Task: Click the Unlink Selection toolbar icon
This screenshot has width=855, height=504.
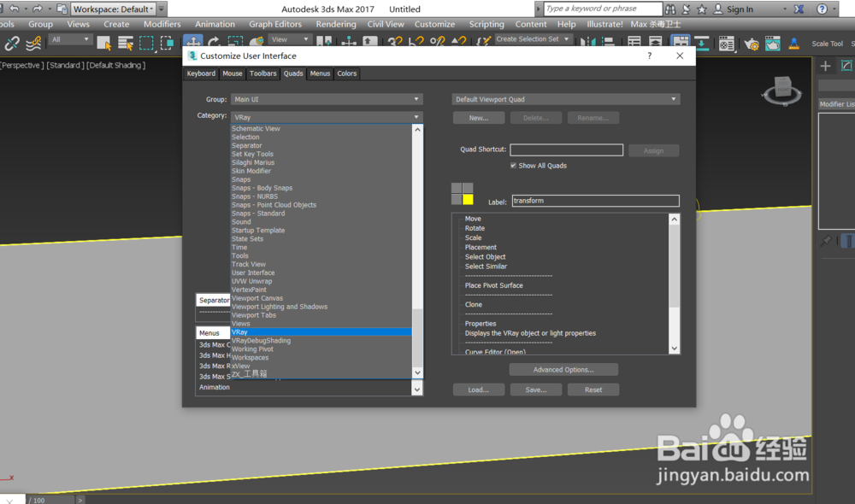Action: pos(12,43)
